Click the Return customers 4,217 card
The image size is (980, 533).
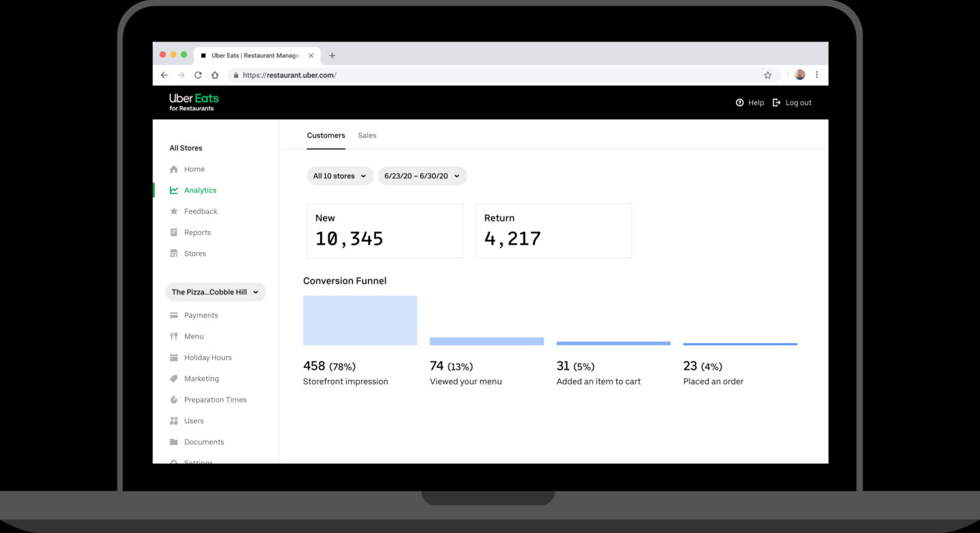[x=554, y=230]
